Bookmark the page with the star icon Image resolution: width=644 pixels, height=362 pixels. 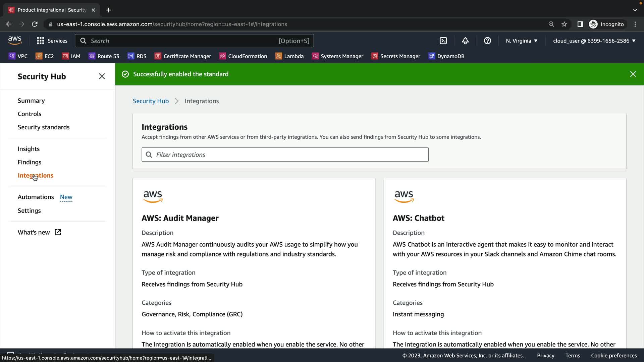tap(564, 24)
